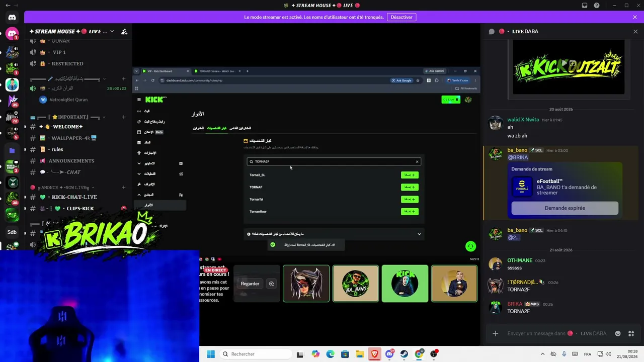The height and width of the screenshot is (362, 644).
Task: Open Discord from the taskbar
Action: (389, 354)
